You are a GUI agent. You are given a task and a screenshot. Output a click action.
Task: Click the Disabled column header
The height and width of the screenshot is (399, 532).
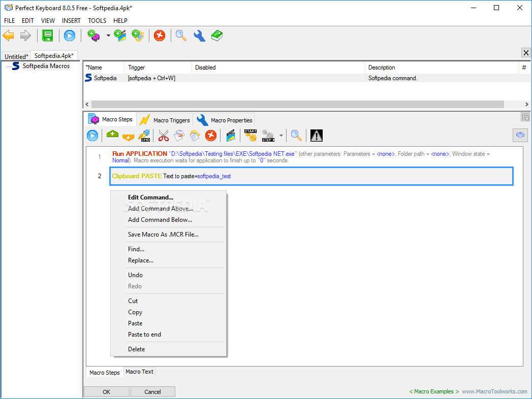[x=278, y=68]
